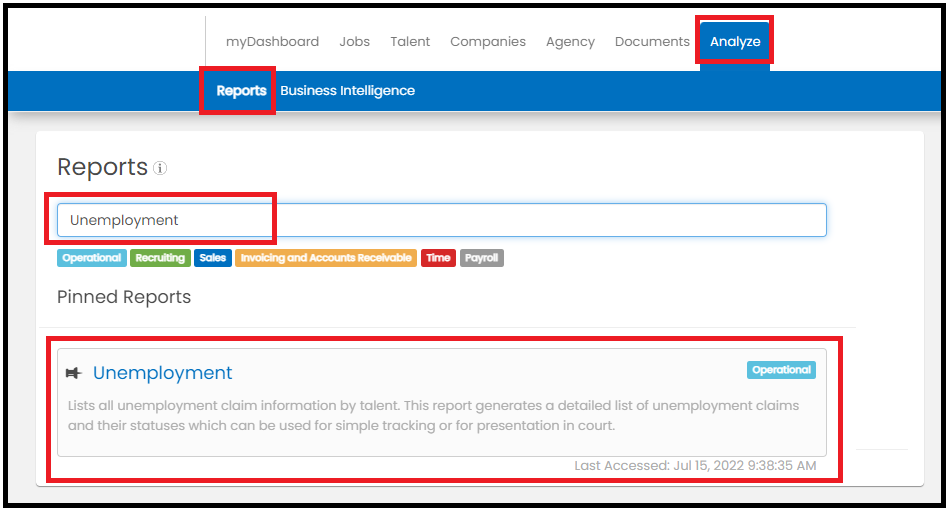Open the Unemployment report link
Image resolution: width=951 pixels, height=511 pixels.
[x=163, y=373]
